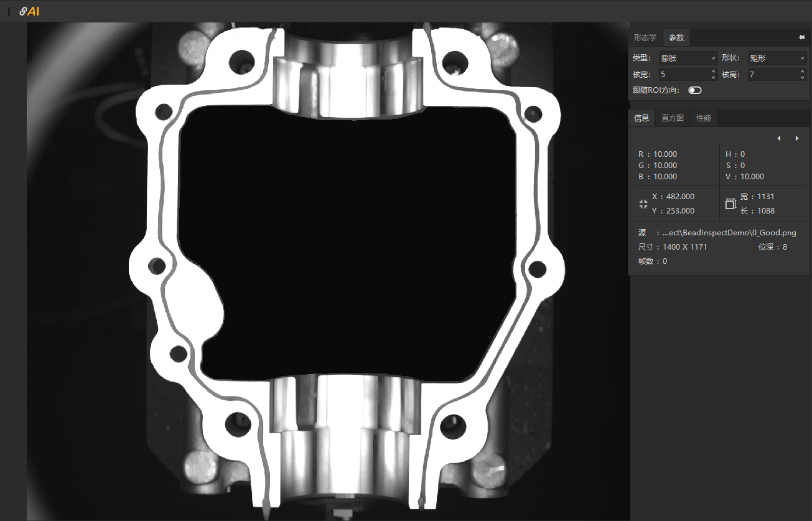Click the next arrow in the info panel
The height and width of the screenshot is (521, 812).
point(797,138)
